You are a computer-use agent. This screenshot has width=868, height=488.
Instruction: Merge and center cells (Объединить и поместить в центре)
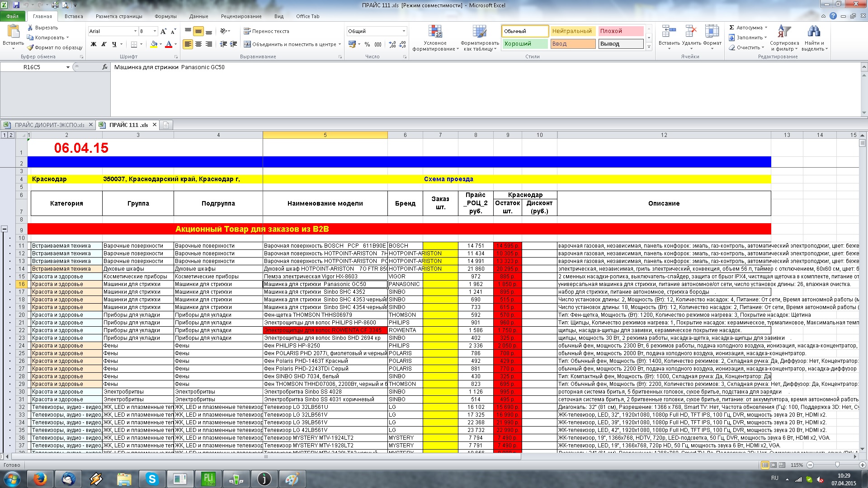(290, 44)
